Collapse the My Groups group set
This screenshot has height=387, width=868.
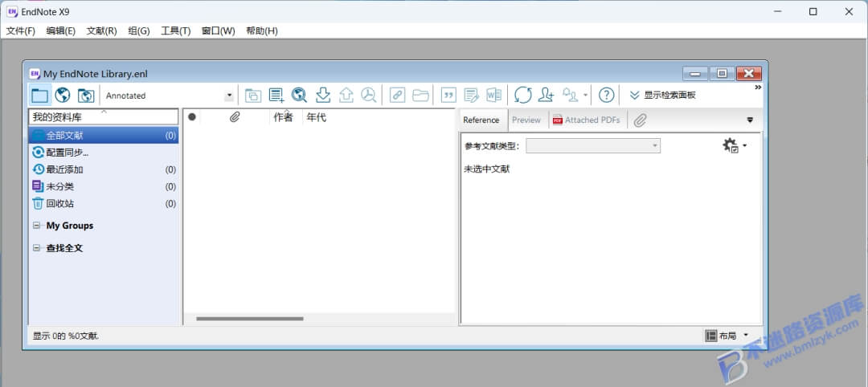click(x=36, y=226)
